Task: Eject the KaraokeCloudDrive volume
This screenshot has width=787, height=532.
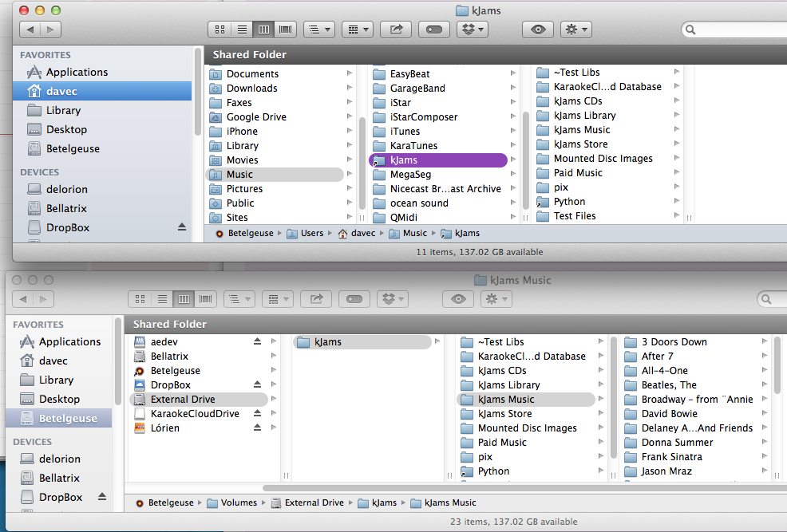Action: [257, 414]
